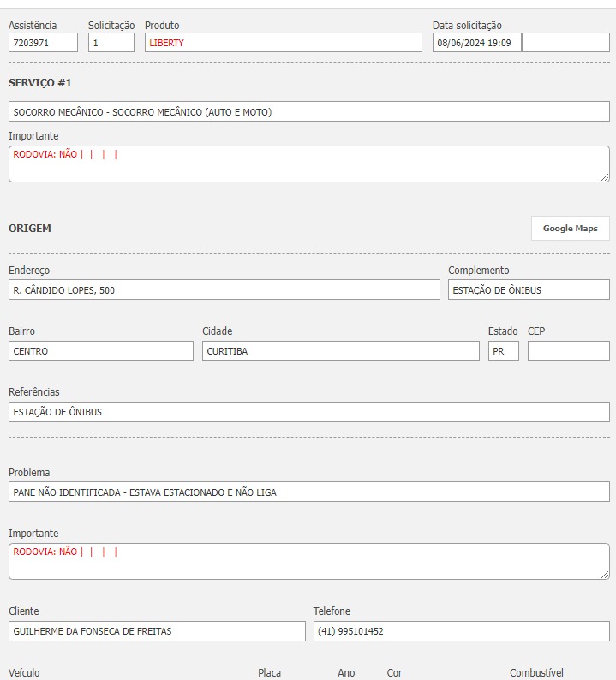
Task: Select the Problema description field
Action: click(x=308, y=492)
